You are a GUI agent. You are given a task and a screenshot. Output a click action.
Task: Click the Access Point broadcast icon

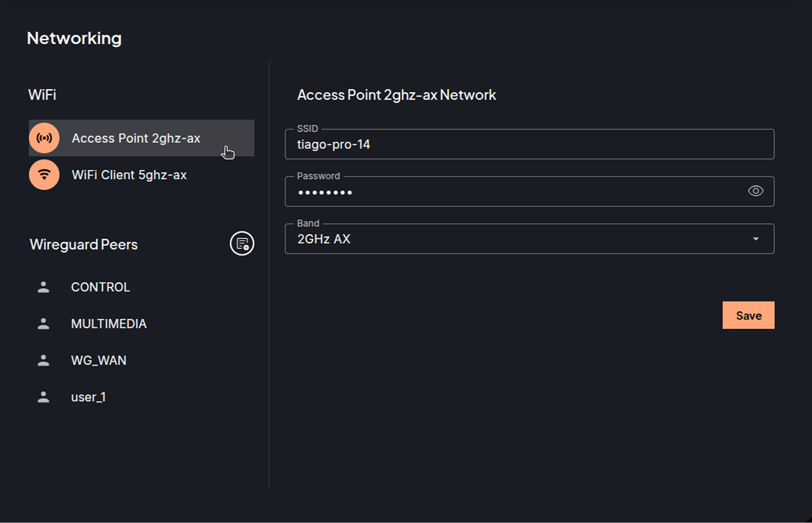point(44,138)
